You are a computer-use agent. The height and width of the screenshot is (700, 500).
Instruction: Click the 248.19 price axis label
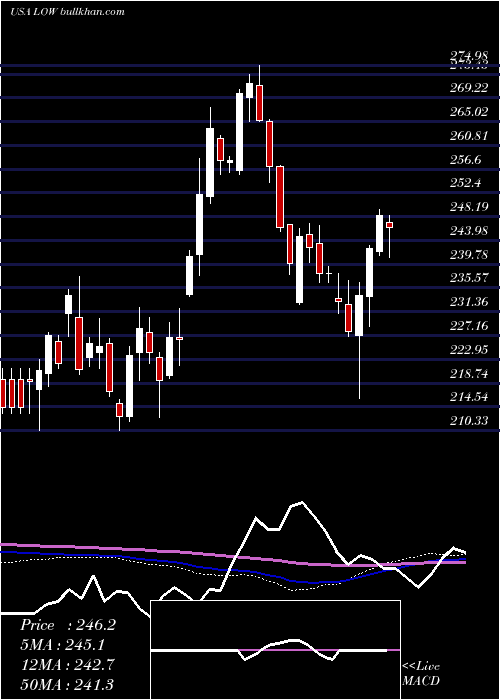469,207
